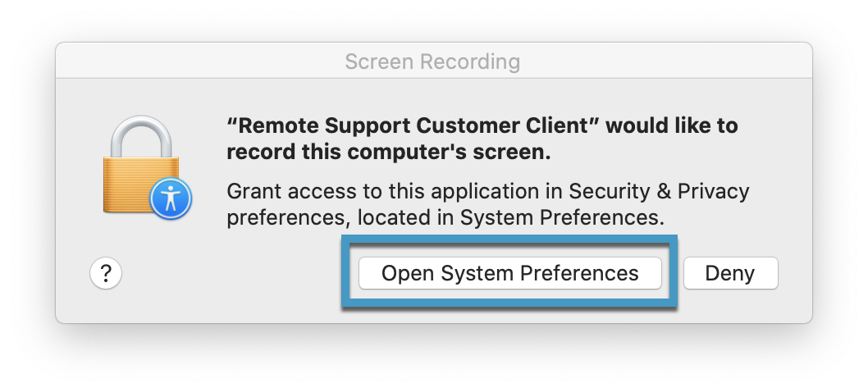This screenshot has width=868, height=392.
Task: Click empty dialog area below the help button
Action: point(106,306)
